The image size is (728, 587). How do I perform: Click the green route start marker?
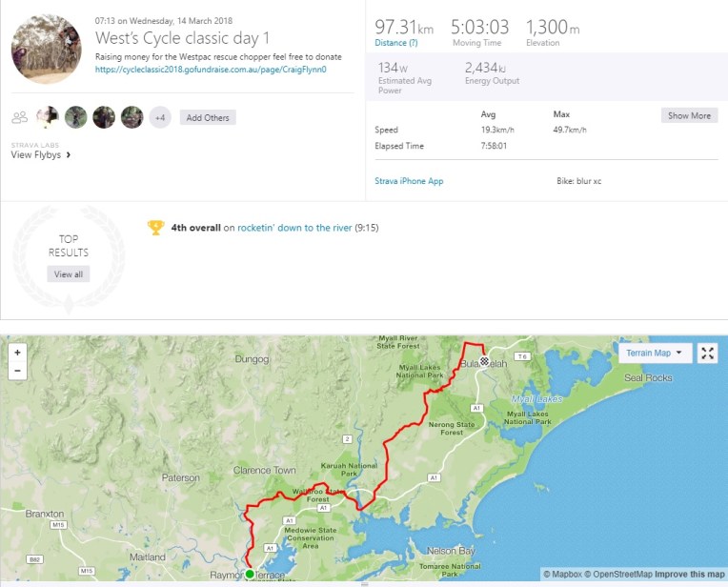coord(250,574)
